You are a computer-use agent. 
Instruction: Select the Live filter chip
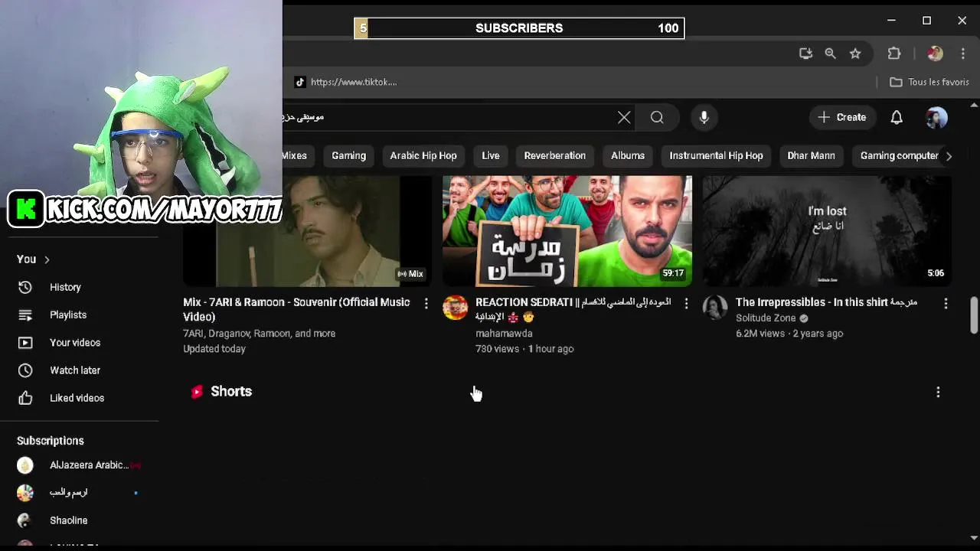point(491,155)
